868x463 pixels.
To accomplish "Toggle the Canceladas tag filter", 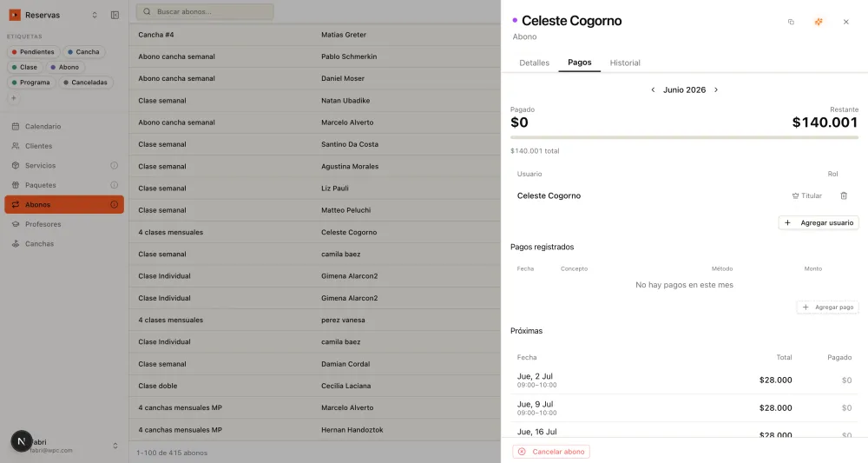I will 86,83.
